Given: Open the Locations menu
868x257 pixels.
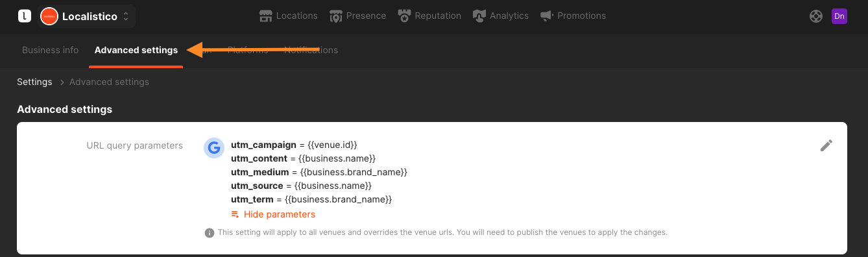Looking at the screenshot, I should coord(288,16).
